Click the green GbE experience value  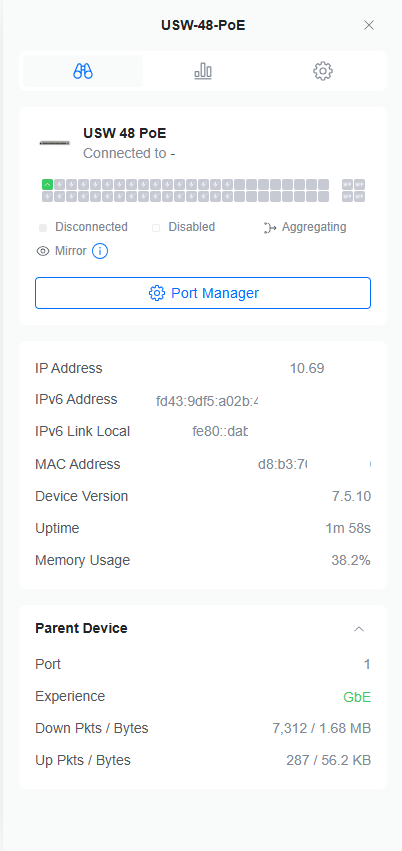357,697
